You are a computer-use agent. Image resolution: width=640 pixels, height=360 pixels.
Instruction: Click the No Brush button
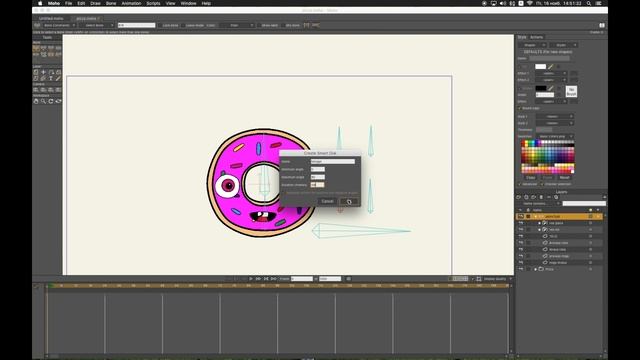click(571, 91)
